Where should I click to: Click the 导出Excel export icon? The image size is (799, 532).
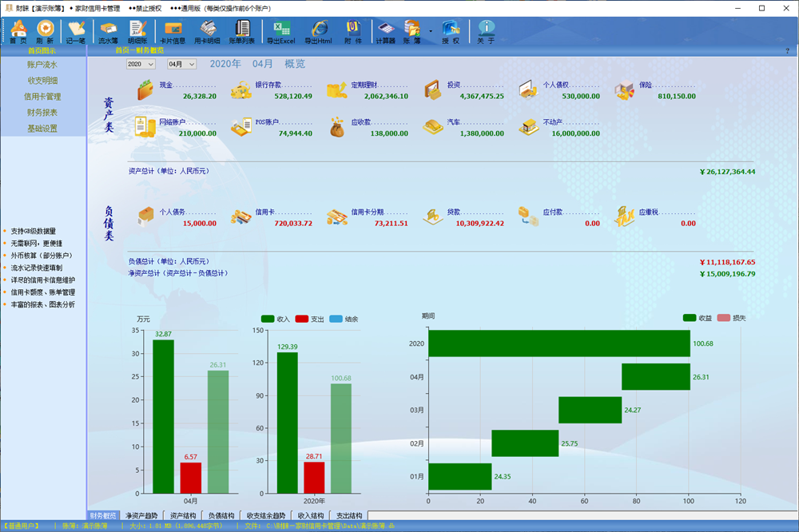[x=281, y=31]
